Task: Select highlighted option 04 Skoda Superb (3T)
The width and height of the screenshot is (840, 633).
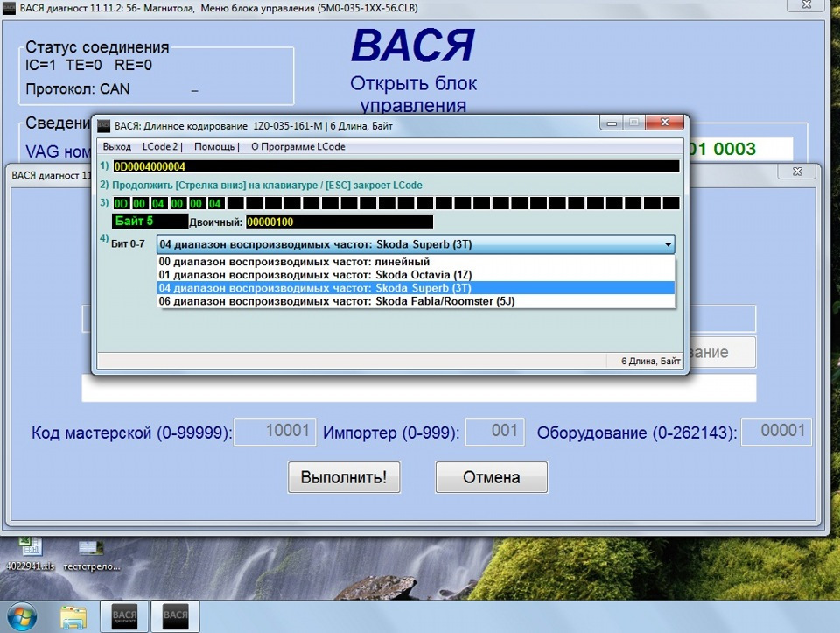Action: pos(416,288)
